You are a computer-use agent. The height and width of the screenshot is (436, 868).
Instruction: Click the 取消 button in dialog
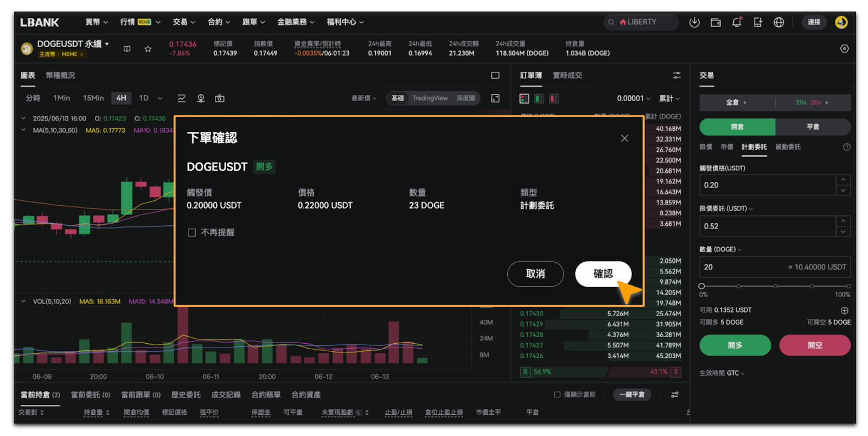coord(535,274)
